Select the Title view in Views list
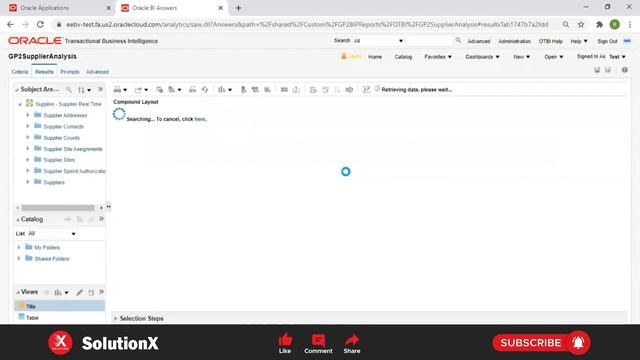Image resolution: width=640 pixels, height=360 pixels. tap(59, 306)
